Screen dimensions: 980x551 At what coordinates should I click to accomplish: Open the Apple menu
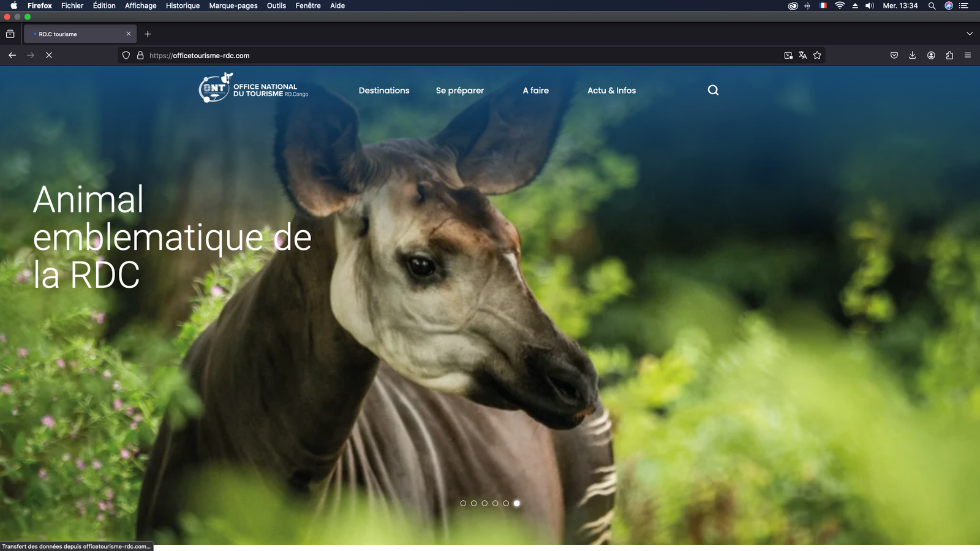pyautogui.click(x=13, y=6)
